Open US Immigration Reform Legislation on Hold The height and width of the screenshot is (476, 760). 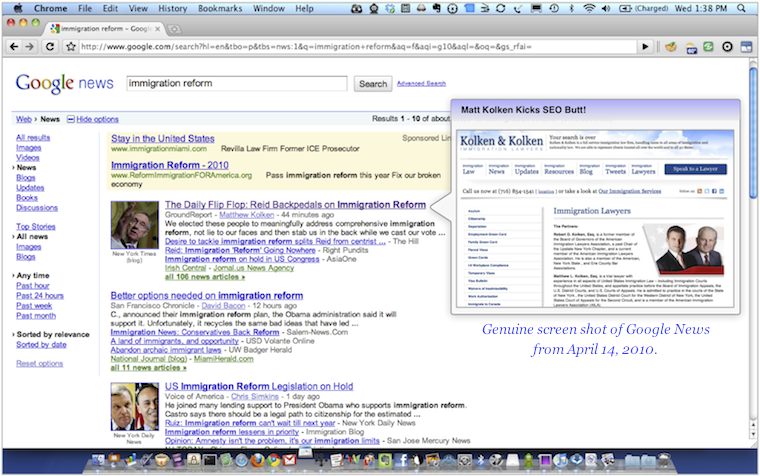259,386
